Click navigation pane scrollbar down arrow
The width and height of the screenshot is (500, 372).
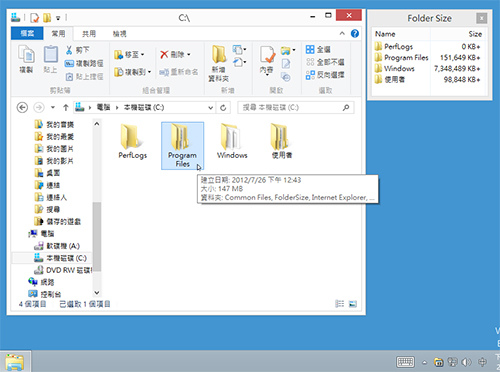point(97,293)
